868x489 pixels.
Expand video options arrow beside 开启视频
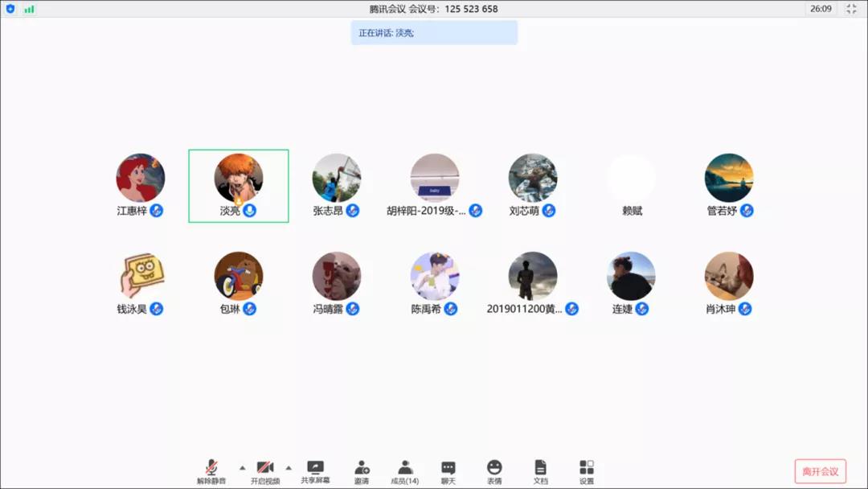click(289, 467)
